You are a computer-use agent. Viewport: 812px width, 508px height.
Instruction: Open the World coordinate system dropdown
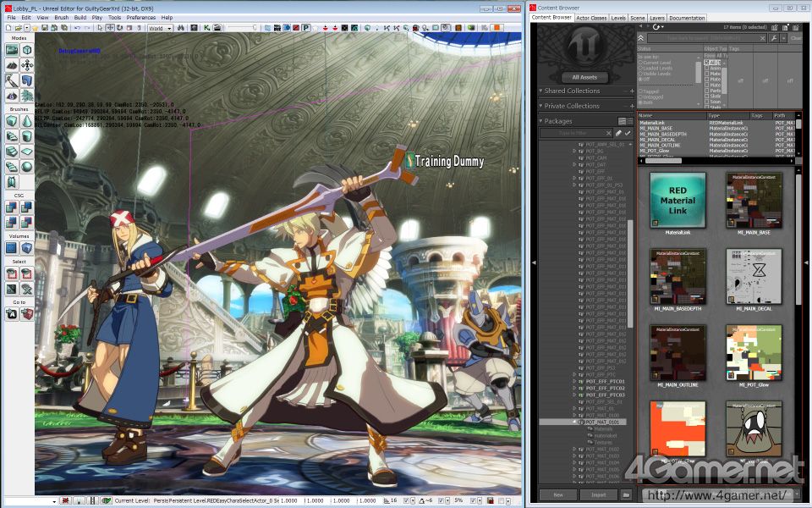pyautogui.click(x=169, y=28)
